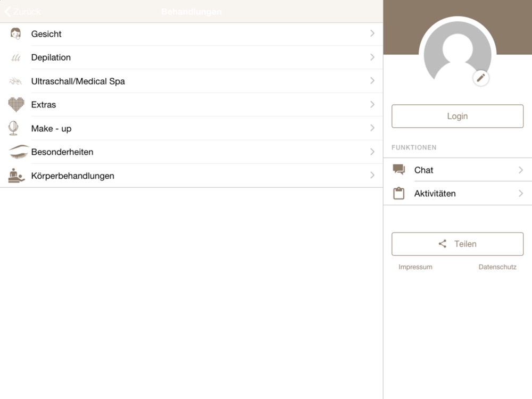
Task: Click the share icon in Teilen
Action: [x=443, y=244]
